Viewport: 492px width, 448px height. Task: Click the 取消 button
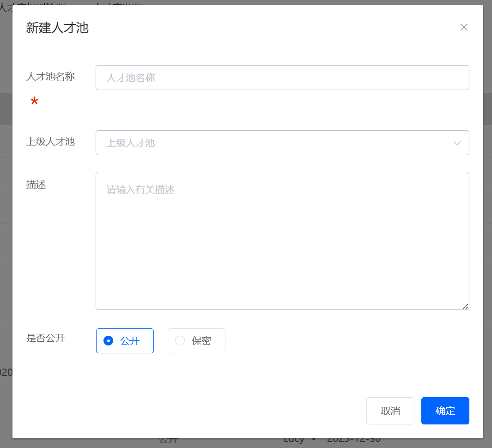point(390,411)
